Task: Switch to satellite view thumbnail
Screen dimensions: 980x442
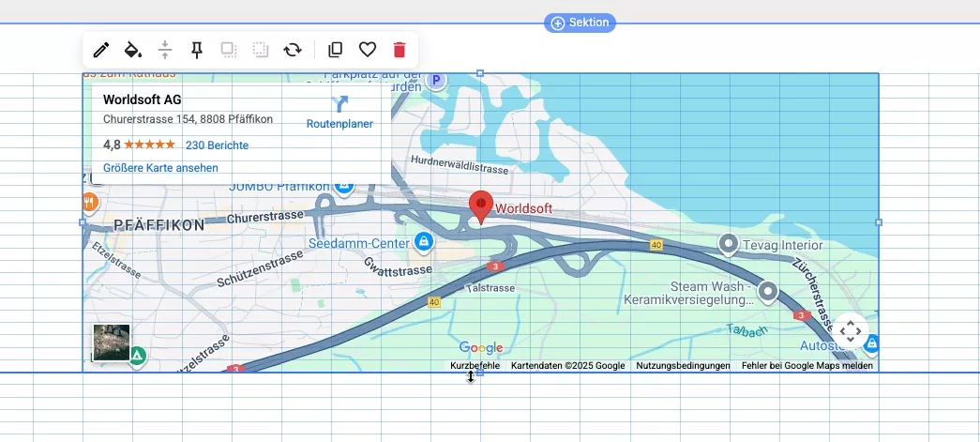Action: [x=112, y=343]
